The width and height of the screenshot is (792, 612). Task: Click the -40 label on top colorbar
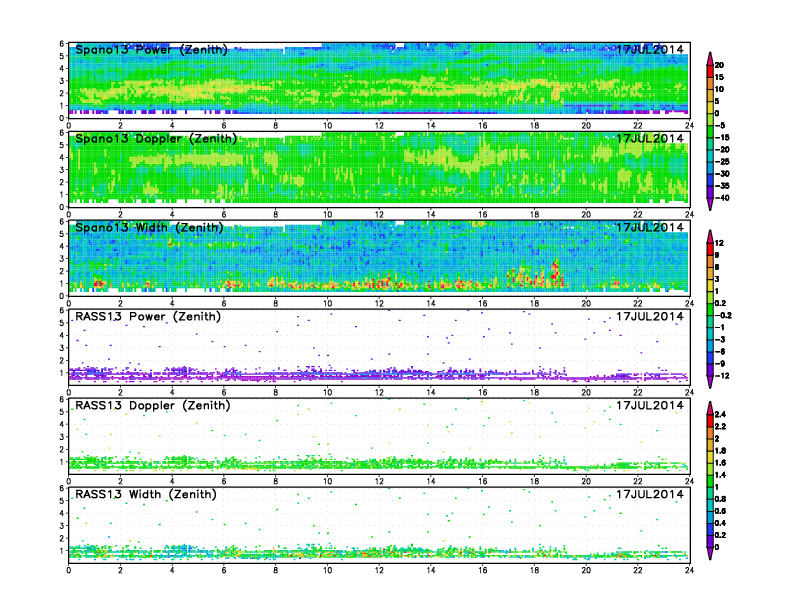tap(722, 198)
